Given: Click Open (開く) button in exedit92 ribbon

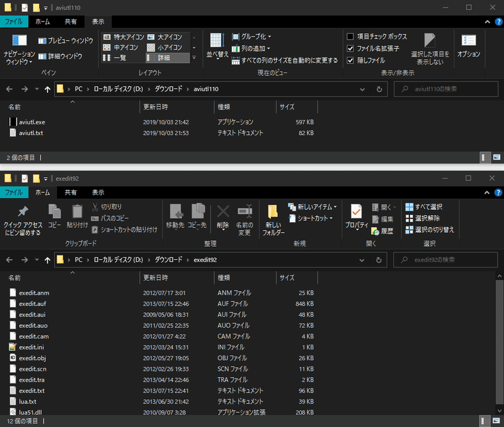Looking at the screenshot, I should click(x=384, y=208).
